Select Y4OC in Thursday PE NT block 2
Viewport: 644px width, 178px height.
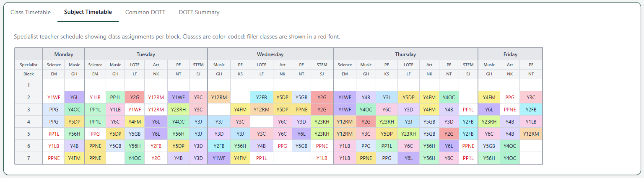(x=449, y=98)
